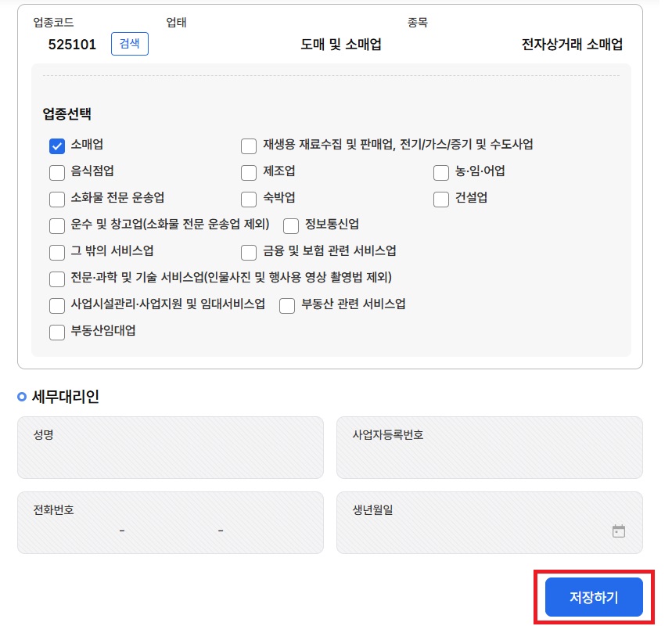Click the 생년월일 date field
The image size is (672, 626).
point(469,530)
